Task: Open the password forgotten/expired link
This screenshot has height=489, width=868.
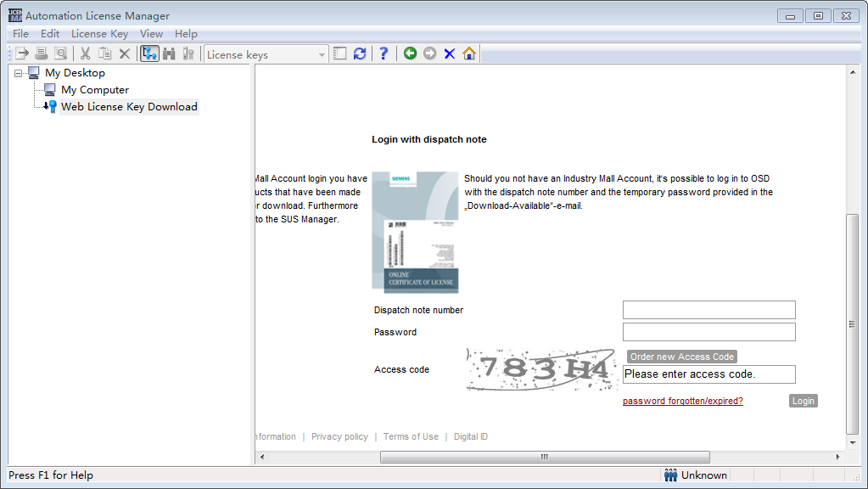Action: pos(682,401)
